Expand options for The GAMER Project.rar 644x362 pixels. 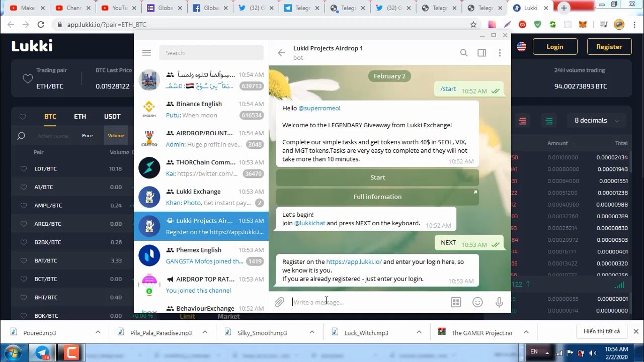526,332
